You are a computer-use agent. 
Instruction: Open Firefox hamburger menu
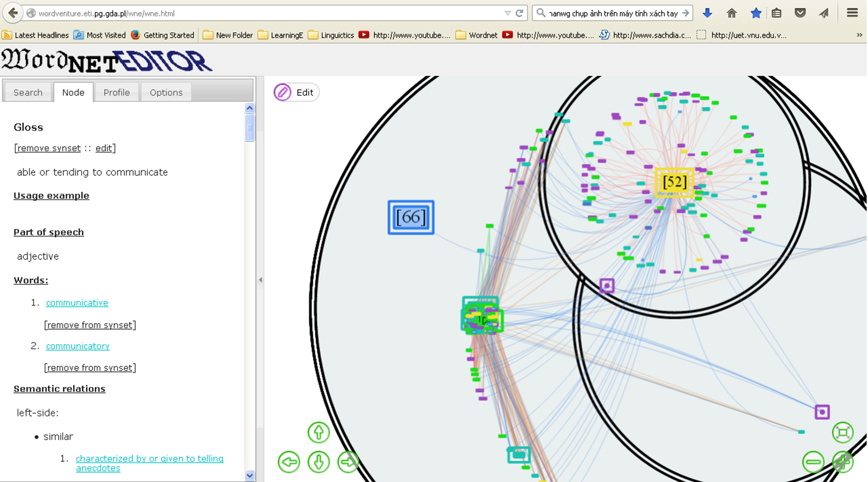tap(852, 13)
